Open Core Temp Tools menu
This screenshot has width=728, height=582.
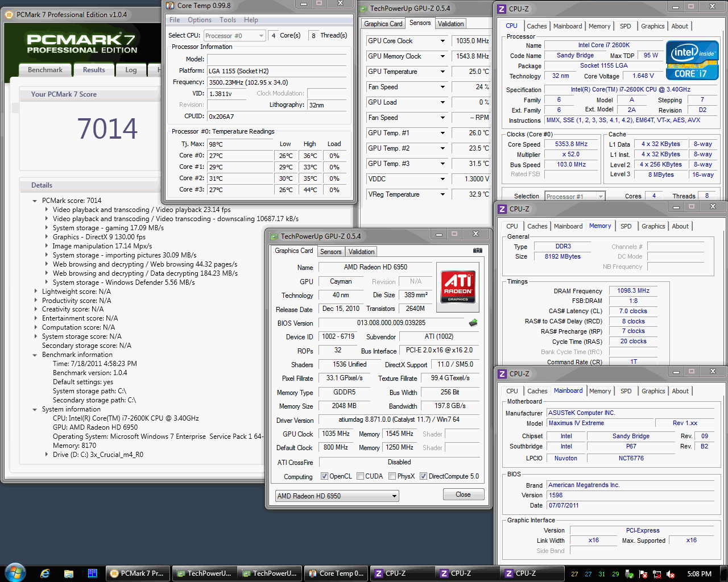(x=227, y=20)
